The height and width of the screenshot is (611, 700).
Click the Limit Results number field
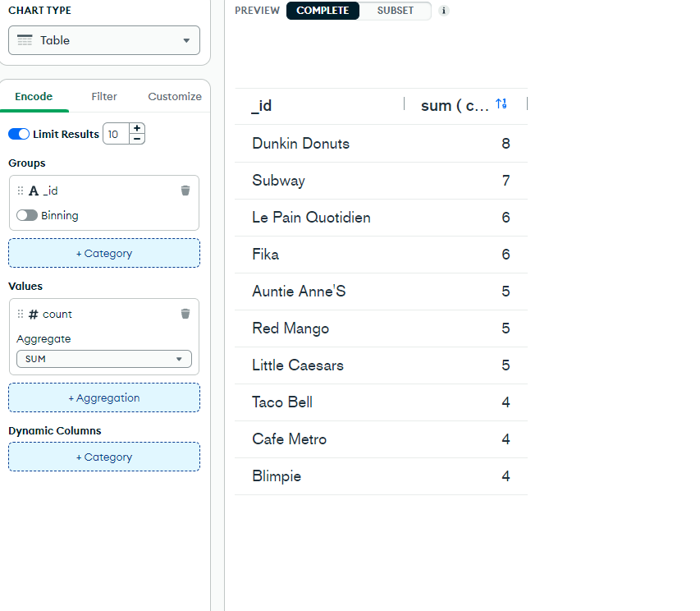point(114,134)
